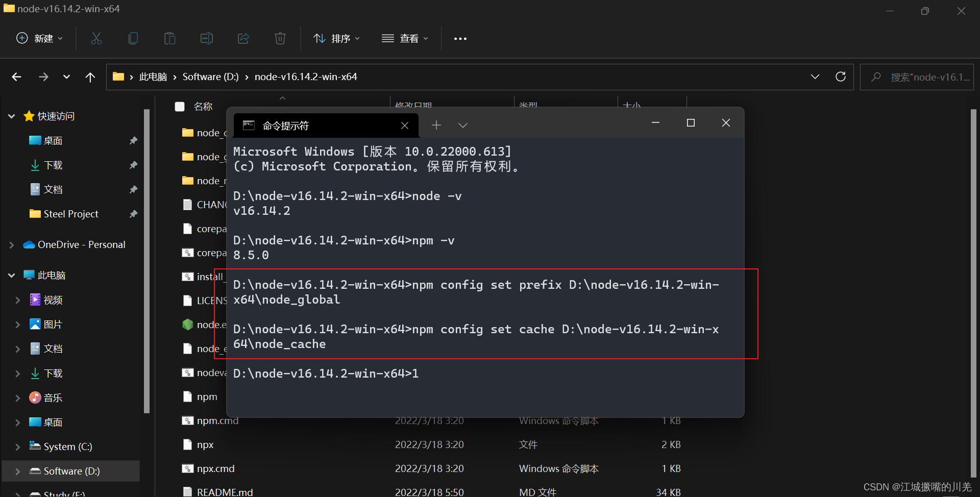Image resolution: width=980 pixels, height=497 pixels.
Task: Refresh the current folder view
Action: (840, 77)
